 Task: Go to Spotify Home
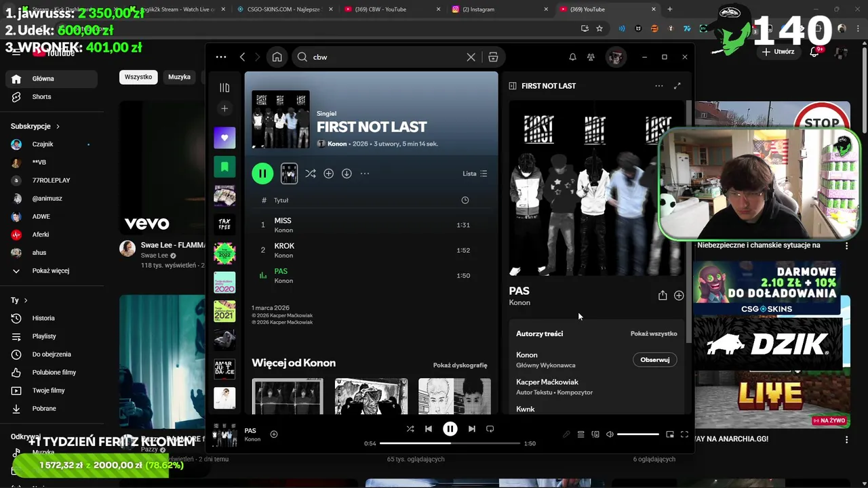(277, 57)
